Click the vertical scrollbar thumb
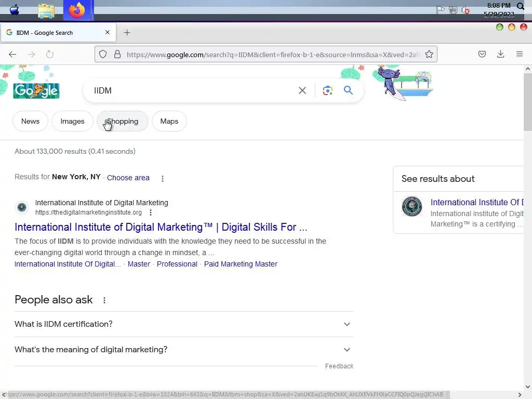This screenshot has height=399, width=532. click(x=528, y=101)
